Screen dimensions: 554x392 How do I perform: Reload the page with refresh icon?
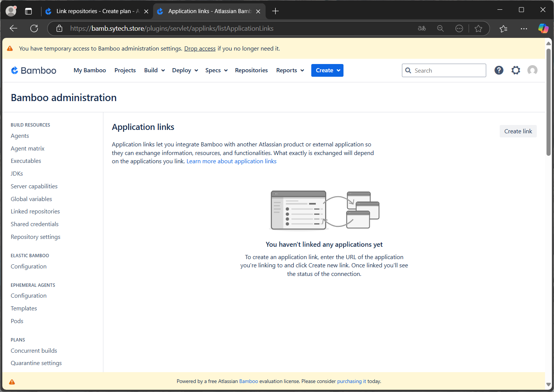point(34,28)
